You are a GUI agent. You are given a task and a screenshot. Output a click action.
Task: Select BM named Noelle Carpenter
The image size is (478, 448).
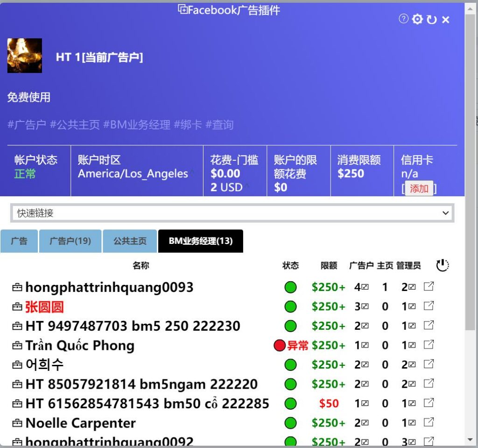pos(80,423)
